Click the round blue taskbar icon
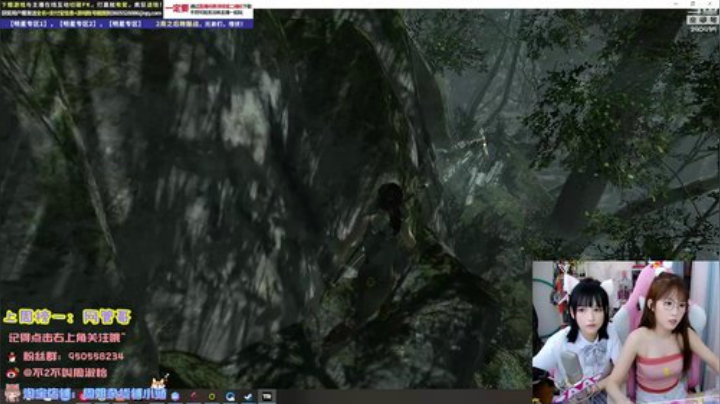The image size is (720, 404). pyautogui.click(x=175, y=396)
